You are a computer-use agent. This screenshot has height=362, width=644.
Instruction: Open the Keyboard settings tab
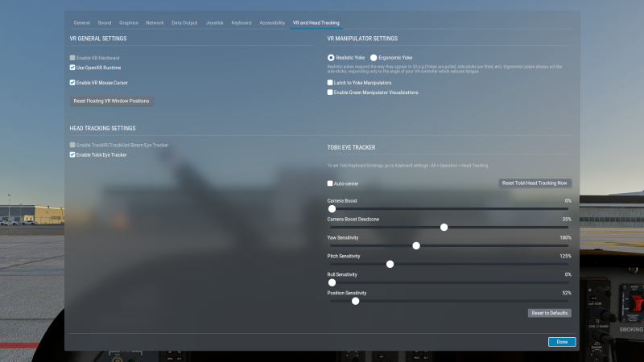tap(242, 23)
